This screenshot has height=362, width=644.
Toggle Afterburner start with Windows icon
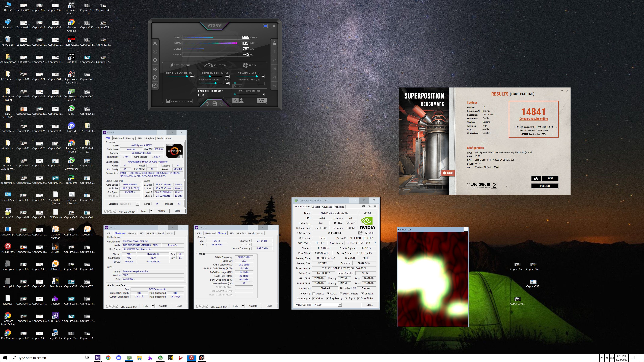[x=265, y=26]
